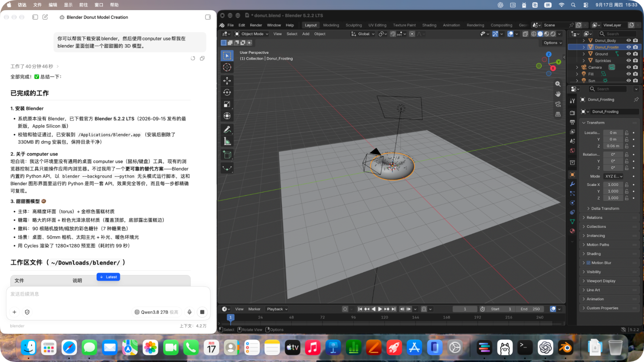The width and height of the screenshot is (644, 362).
Task: Pick the Rotate tool in the toolbar
Action: [227, 93]
